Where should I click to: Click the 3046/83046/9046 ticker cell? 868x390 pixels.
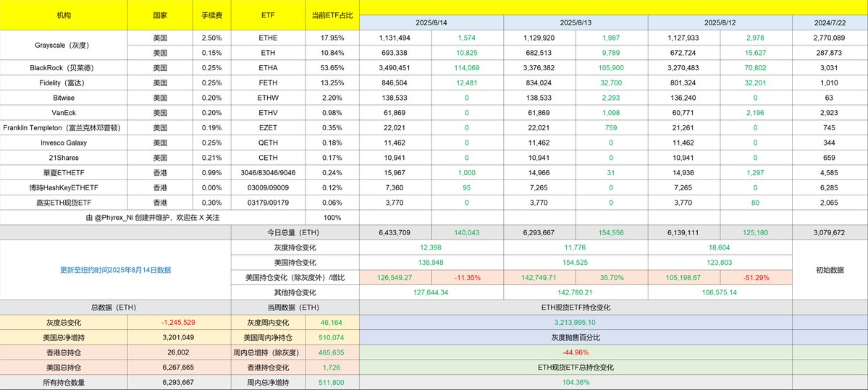(x=269, y=173)
